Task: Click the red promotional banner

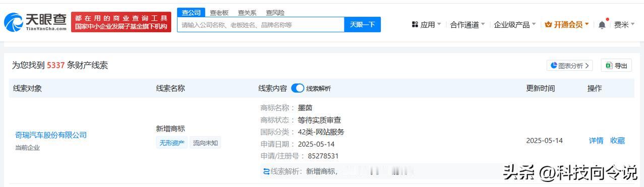Action: pos(121,22)
